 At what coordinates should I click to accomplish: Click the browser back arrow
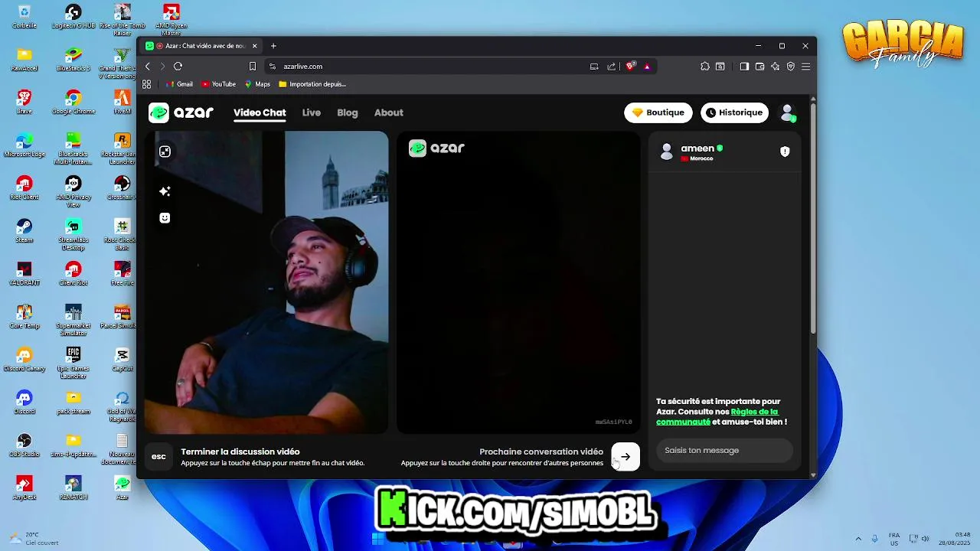(x=148, y=67)
